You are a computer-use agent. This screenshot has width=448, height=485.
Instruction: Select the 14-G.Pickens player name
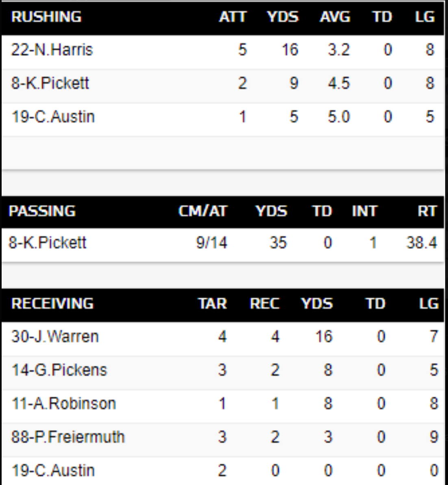coord(59,370)
